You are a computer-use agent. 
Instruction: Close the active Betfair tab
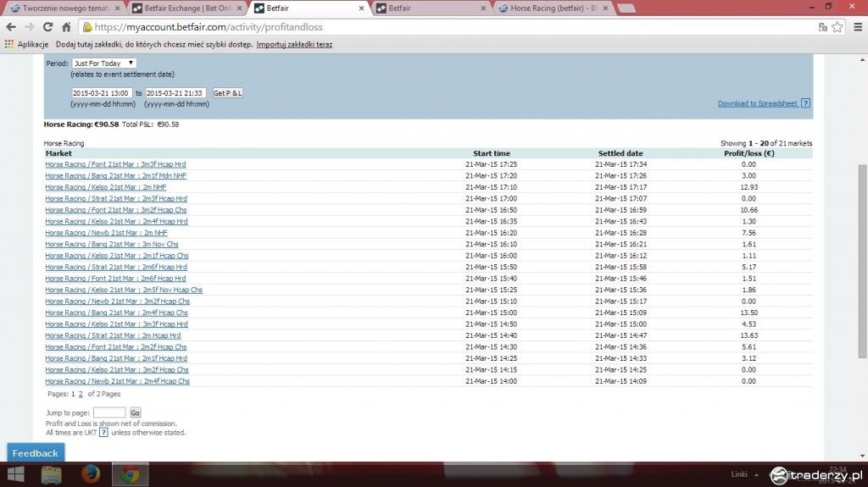361,8
